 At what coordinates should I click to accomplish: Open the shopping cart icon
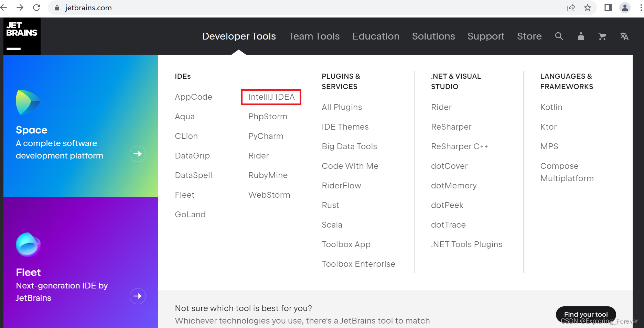(602, 36)
